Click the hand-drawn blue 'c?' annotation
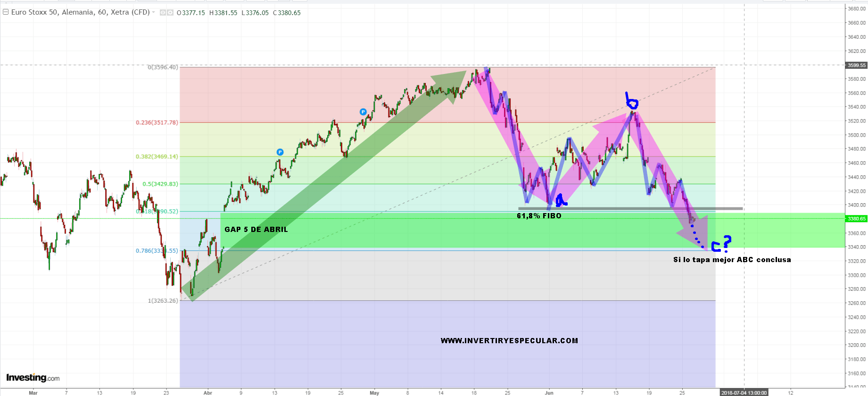 click(x=721, y=244)
